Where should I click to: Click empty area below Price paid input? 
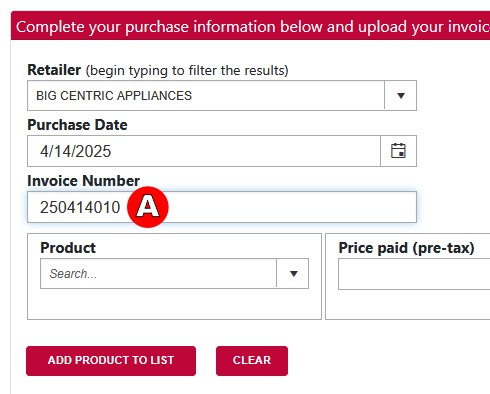tap(407, 304)
